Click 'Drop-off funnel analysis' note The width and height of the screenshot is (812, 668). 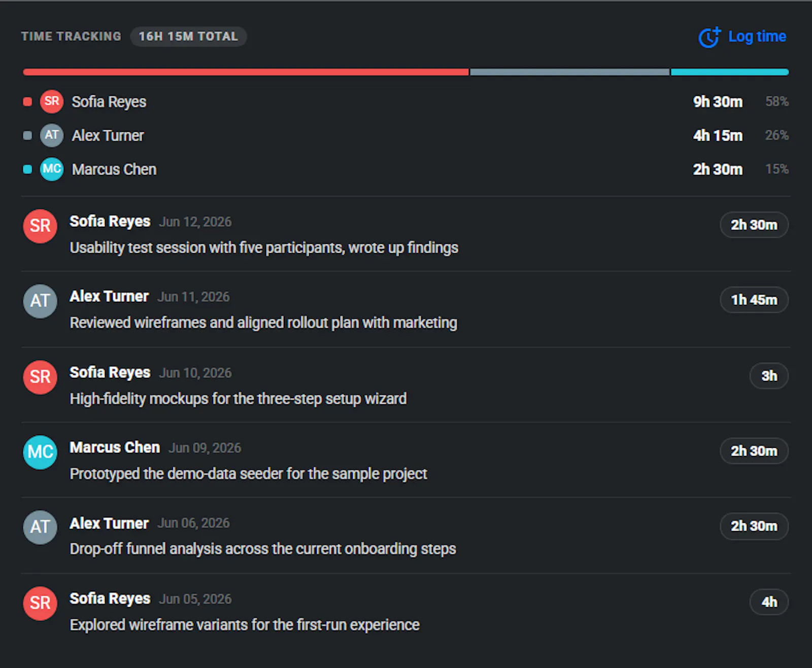pos(263,549)
